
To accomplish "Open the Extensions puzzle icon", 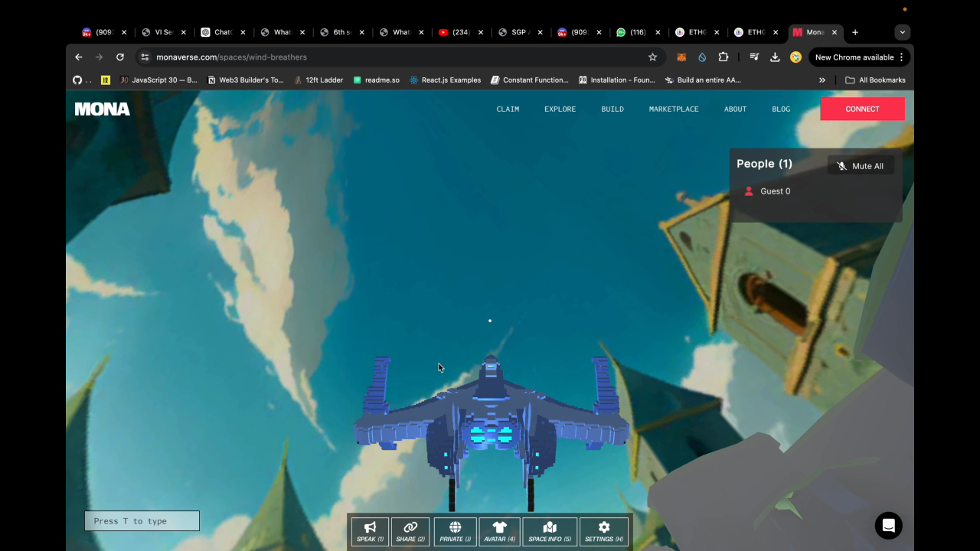I will click(724, 57).
